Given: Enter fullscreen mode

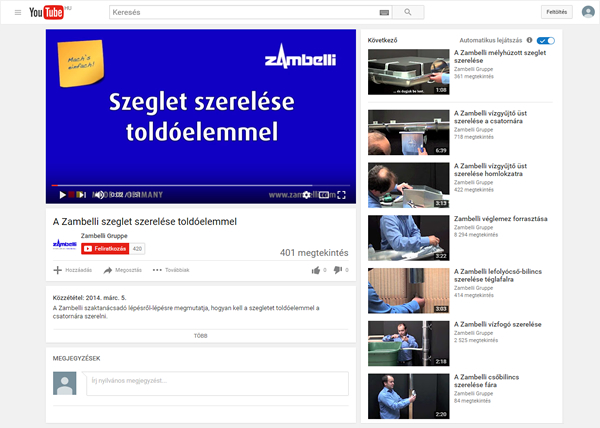Looking at the screenshot, I should coord(341,195).
